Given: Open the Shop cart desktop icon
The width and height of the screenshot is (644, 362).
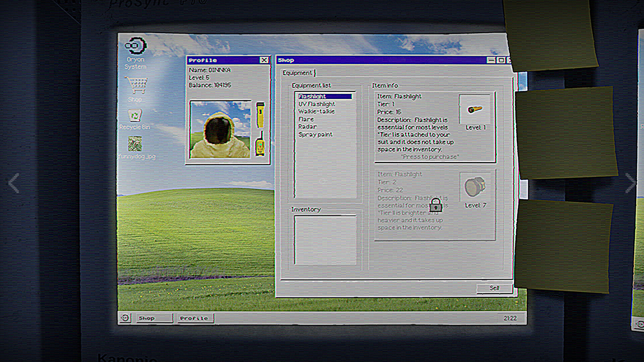Looking at the screenshot, I should (x=136, y=85).
